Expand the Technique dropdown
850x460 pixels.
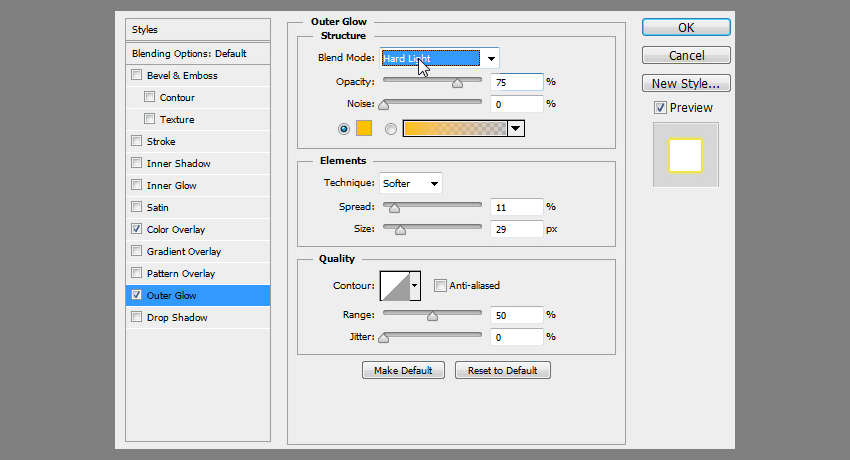coord(411,183)
